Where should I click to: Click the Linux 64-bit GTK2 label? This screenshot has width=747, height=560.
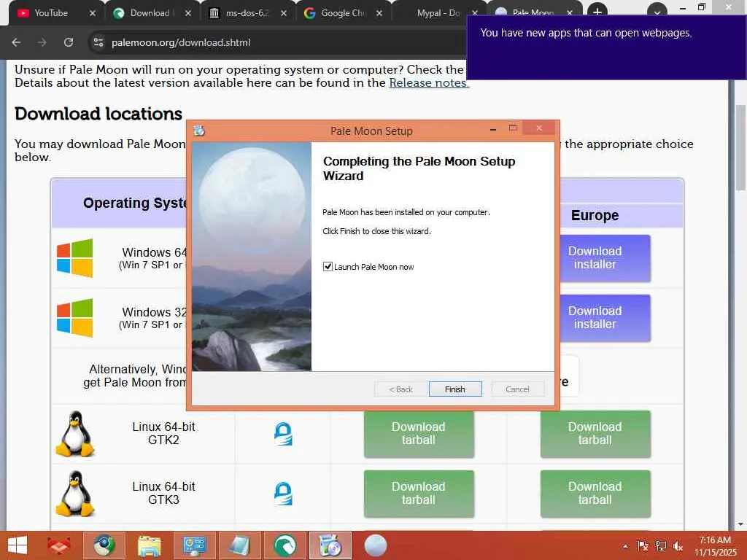[163, 433]
